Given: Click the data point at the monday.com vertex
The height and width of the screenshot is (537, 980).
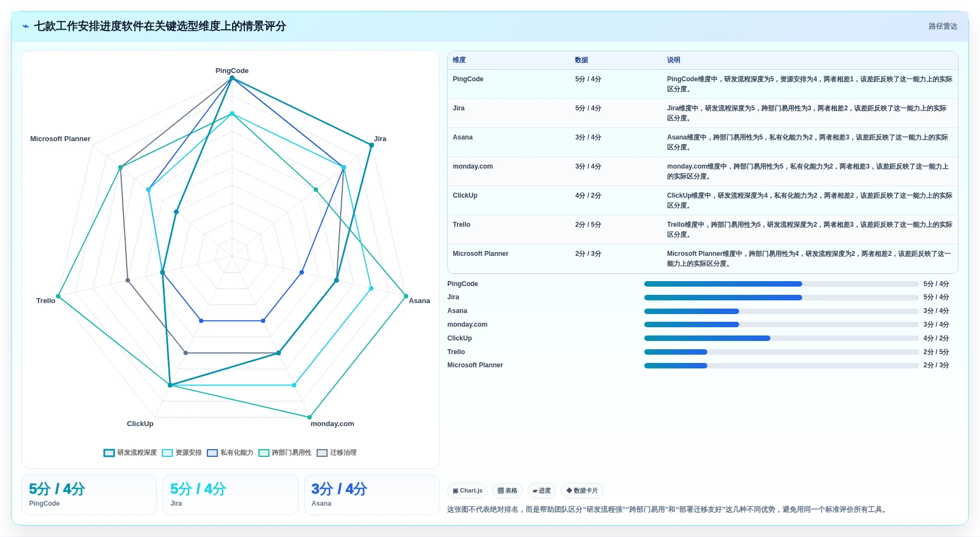Looking at the screenshot, I should 309,417.
